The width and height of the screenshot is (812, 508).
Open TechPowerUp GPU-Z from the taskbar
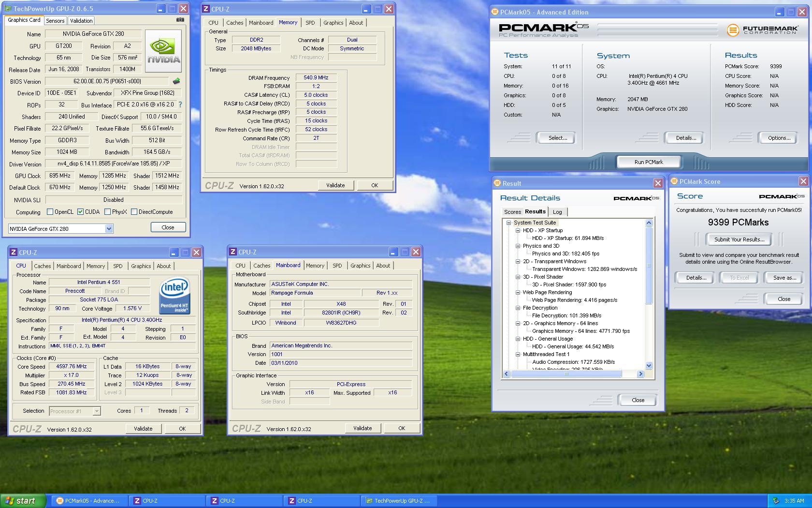pos(399,501)
